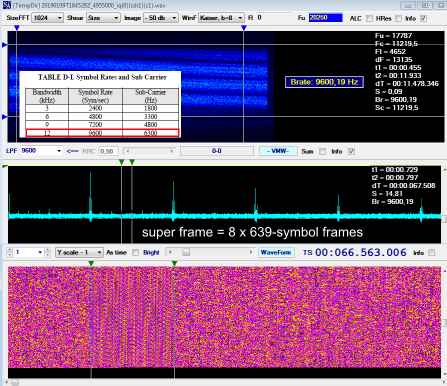Click the Bright label
The height and width of the screenshot is (386, 447).
151,253
